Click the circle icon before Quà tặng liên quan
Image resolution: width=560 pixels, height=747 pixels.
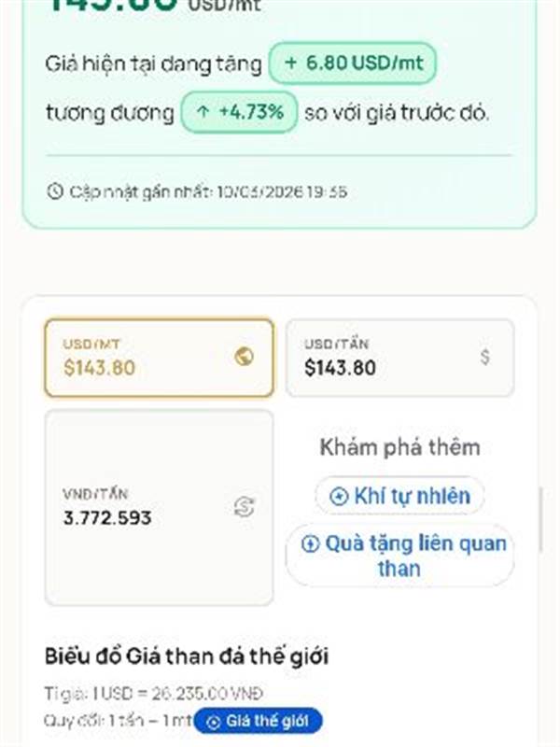(x=311, y=544)
